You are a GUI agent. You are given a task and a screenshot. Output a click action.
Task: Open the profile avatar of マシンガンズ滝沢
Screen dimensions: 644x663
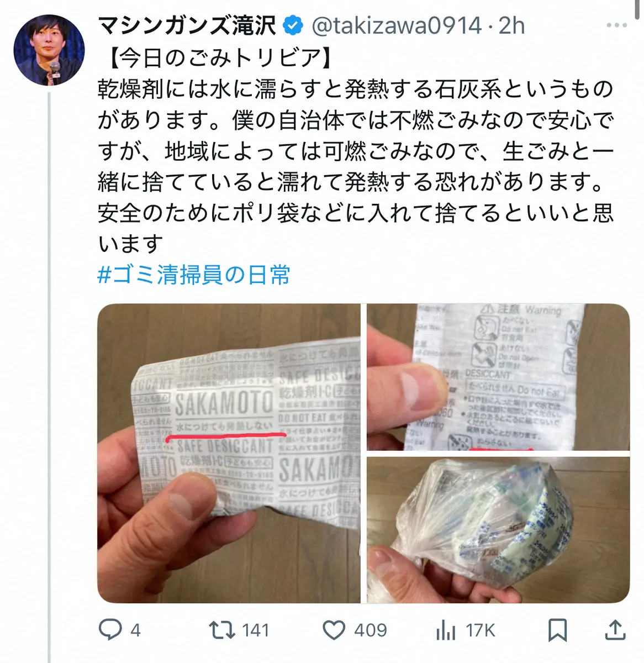(x=49, y=50)
